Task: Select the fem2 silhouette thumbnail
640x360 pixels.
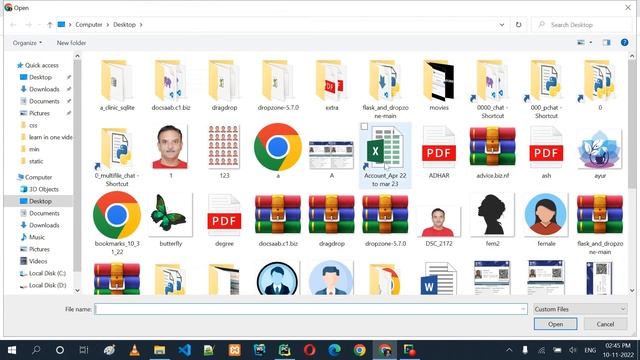Action: [492, 220]
